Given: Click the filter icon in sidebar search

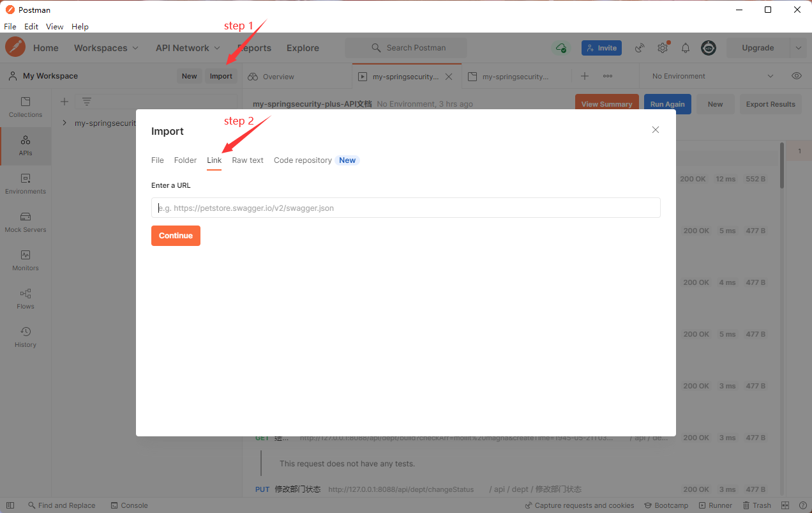Looking at the screenshot, I should tap(87, 102).
